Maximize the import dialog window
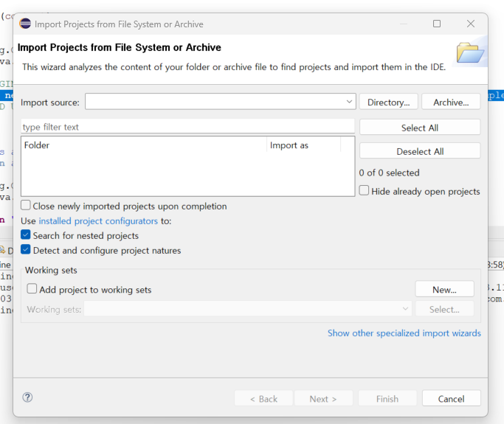This screenshot has width=504, height=424. pyautogui.click(x=437, y=24)
